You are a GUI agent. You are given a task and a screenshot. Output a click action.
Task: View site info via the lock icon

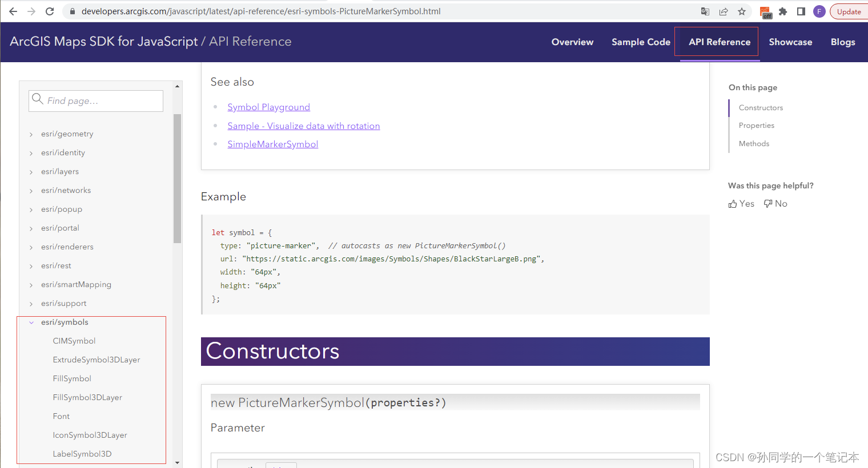pos(73,11)
